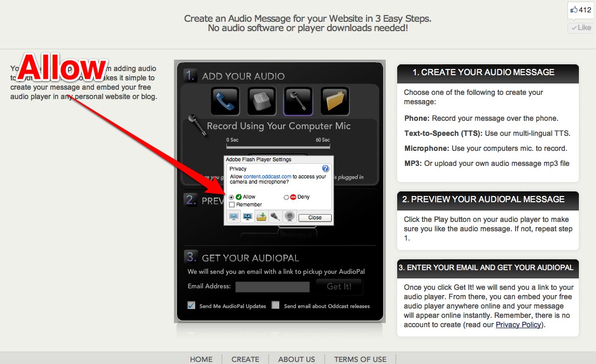Follow the content.oddcast.com link
Screen dimensions: 596x364
point(268,176)
